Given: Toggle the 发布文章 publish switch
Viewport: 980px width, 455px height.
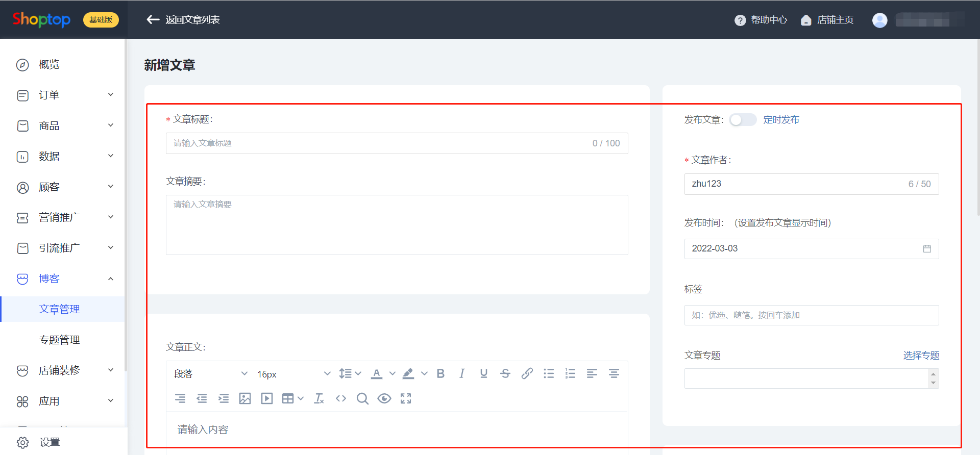Looking at the screenshot, I should coord(743,120).
